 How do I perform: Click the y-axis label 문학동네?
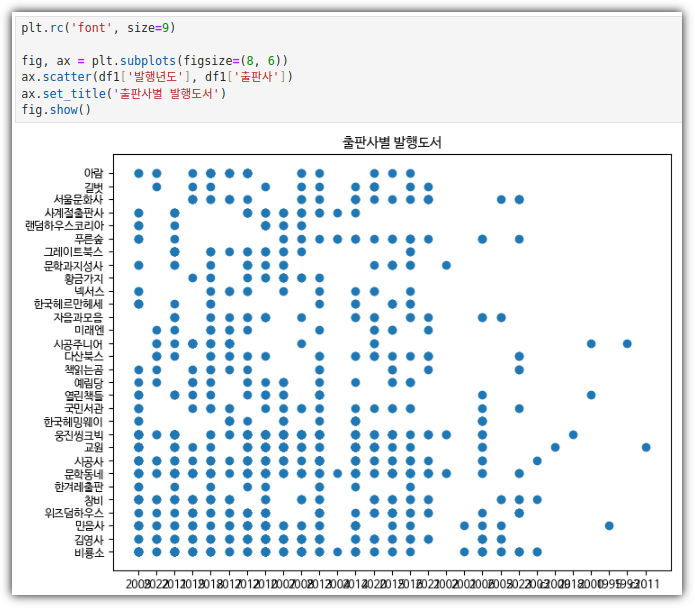84,474
